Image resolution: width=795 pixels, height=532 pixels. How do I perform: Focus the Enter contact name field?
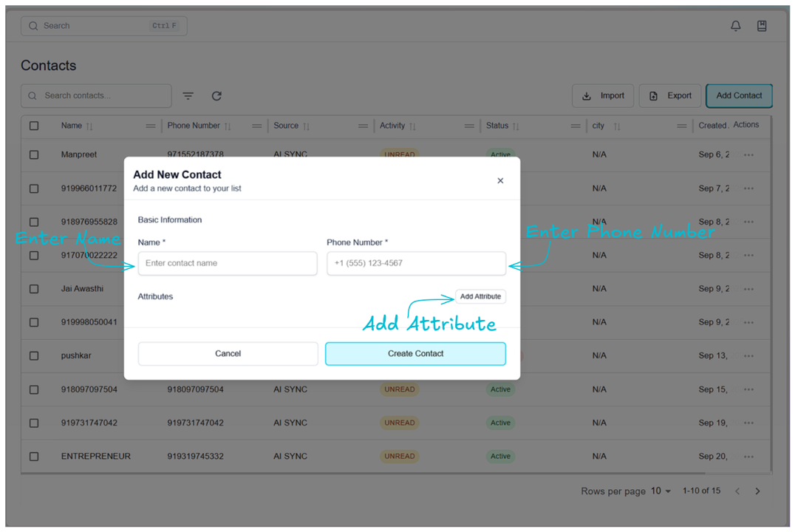[228, 263]
